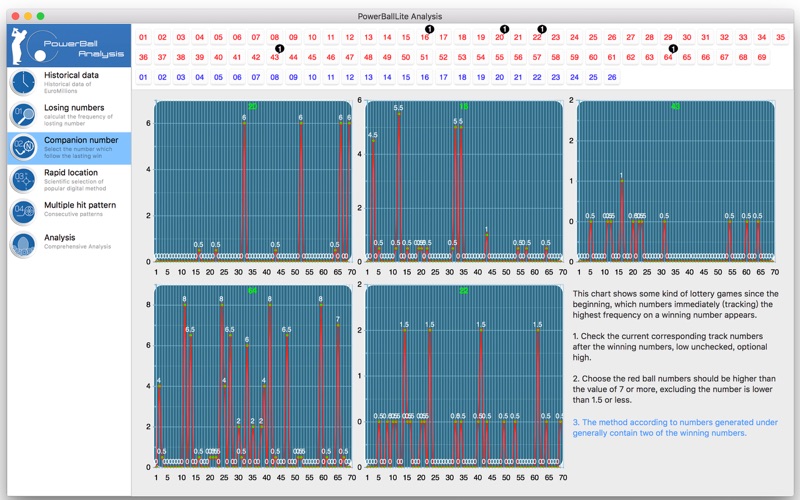Toggle red ball number 64
This screenshot has width=800, height=500.
click(668, 57)
